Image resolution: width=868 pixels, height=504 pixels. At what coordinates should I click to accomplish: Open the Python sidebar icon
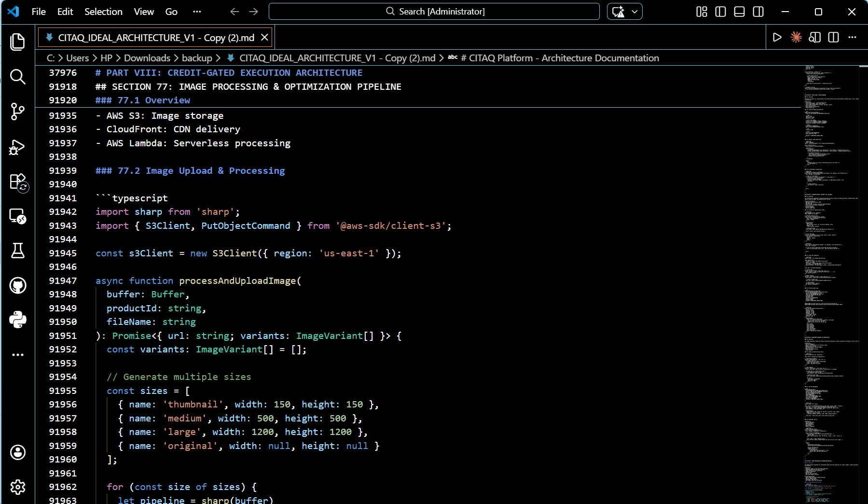point(18,320)
